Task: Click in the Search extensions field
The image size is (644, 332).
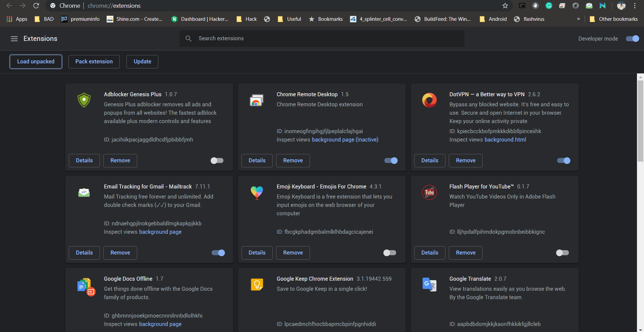Action: click(322, 39)
